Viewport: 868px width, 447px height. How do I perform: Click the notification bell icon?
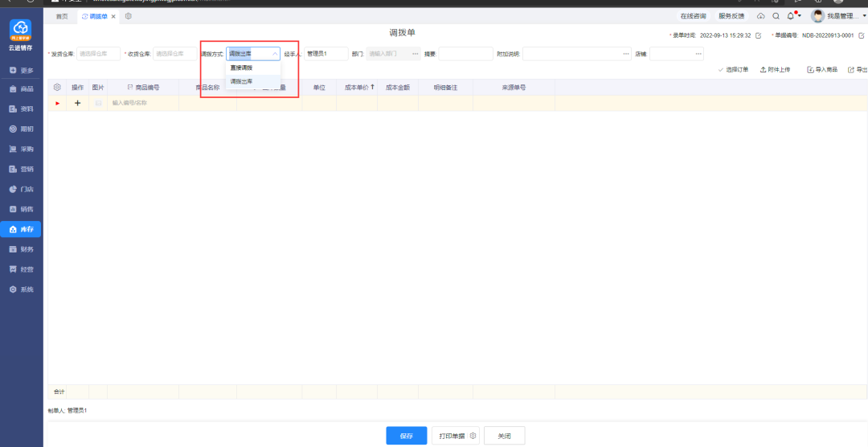(791, 16)
